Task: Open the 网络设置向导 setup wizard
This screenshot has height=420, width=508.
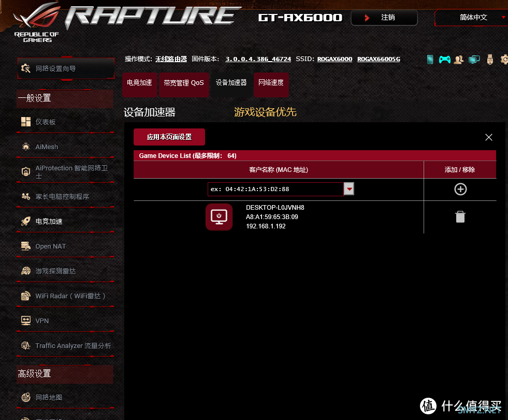Action: (x=66, y=68)
